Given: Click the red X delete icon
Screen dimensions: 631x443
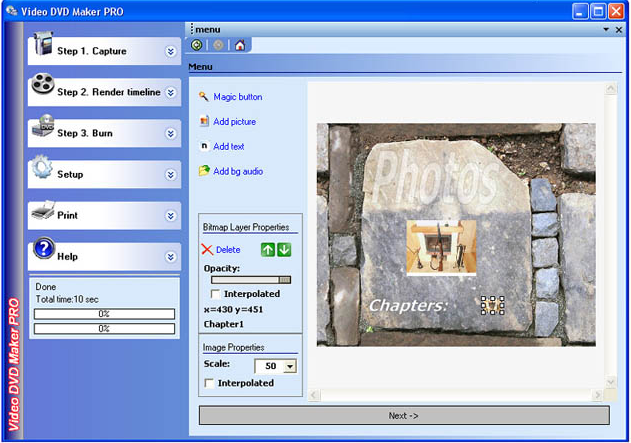Looking at the screenshot, I should pyautogui.click(x=207, y=249).
